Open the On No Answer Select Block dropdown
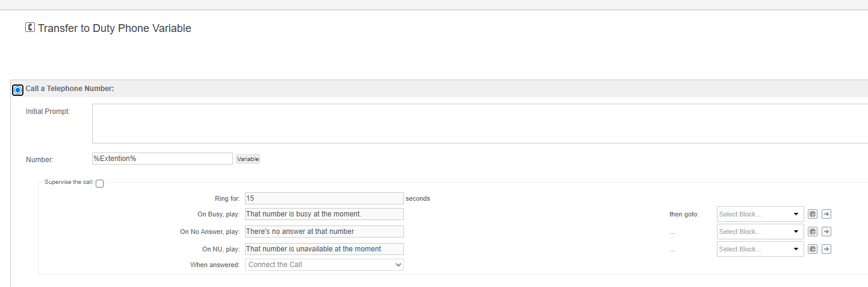 click(760, 232)
